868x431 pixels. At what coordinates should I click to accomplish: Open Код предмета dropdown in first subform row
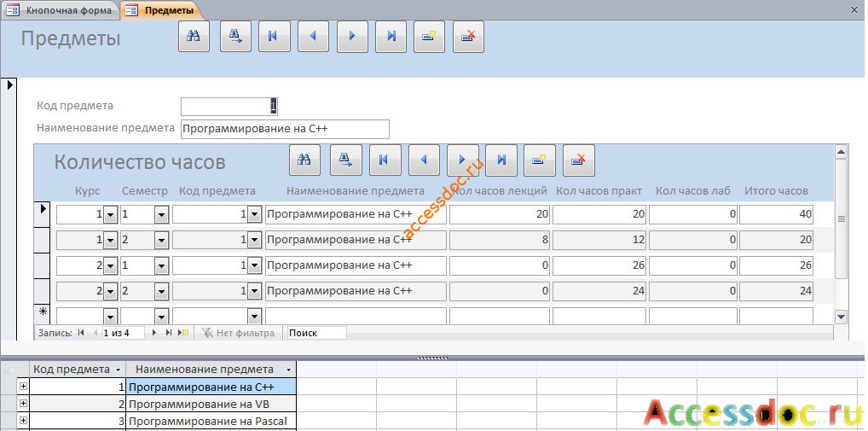pos(254,214)
